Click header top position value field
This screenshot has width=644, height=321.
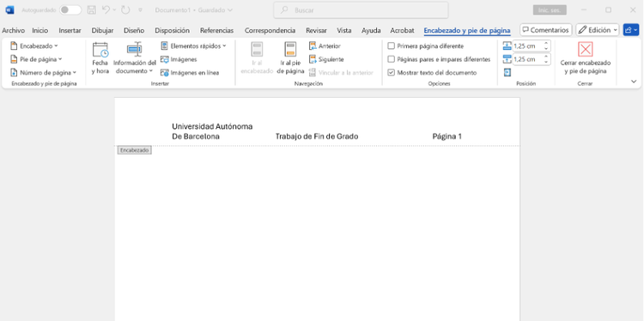(x=527, y=46)
